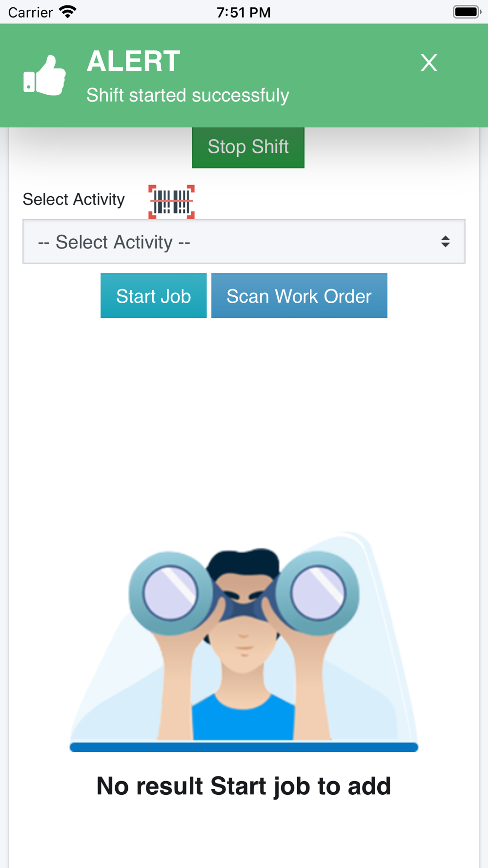
Task: Dismiss the alert with the X icon
Action: (x=429, y=62)
